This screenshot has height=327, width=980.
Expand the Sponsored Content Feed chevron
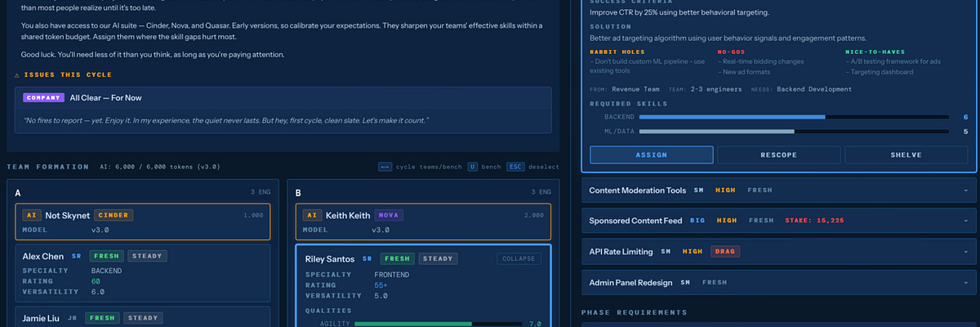click(x=965, y=221)
